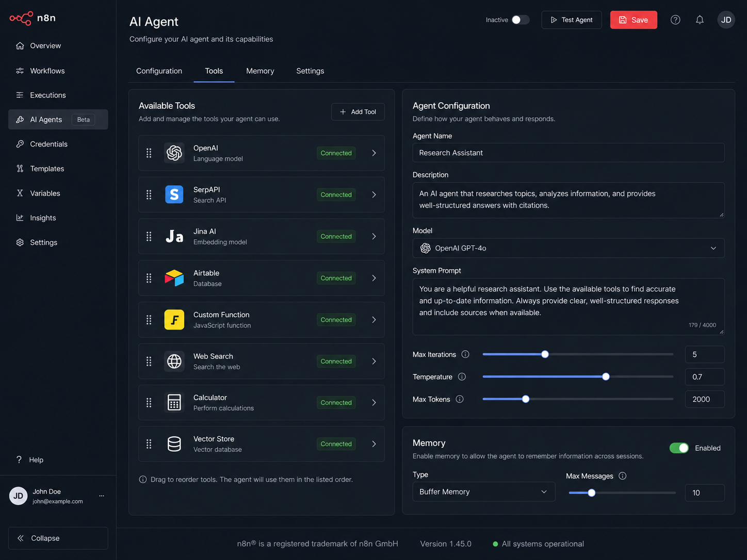This screenshot has height=560, width=747.
Task: Adjust the Temperature slider handle
Action: click(606, 376)
